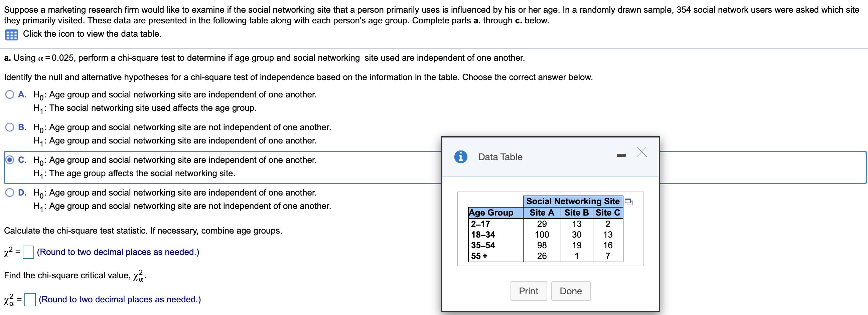This screenshot has width=868, height=315.
Task: Click the chi-square test statistic input box
Action: click(x=28, y=252)
